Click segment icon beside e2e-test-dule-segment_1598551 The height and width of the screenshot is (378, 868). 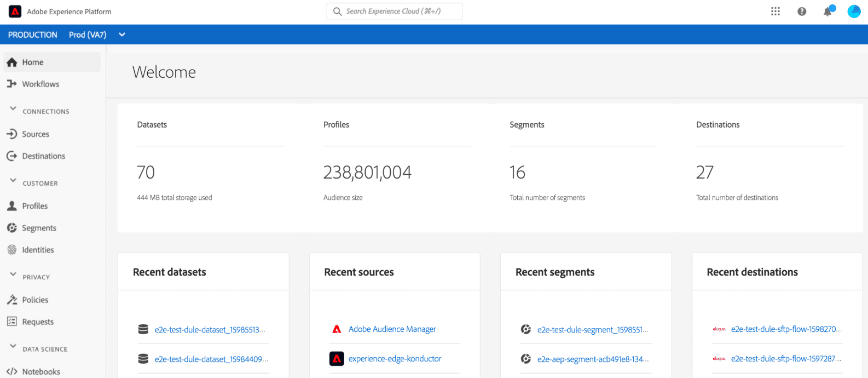tap(526, 329)
